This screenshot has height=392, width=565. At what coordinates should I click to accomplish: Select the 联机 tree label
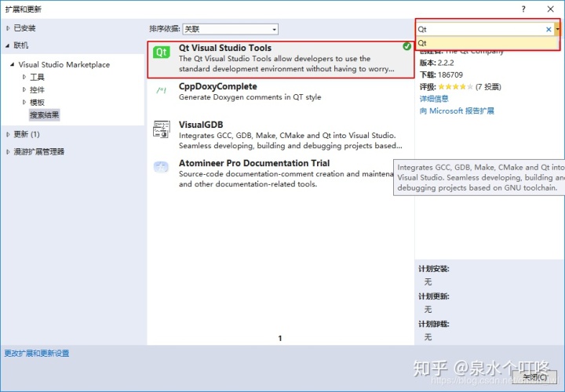pyautogui.click(x=21, y=45)
